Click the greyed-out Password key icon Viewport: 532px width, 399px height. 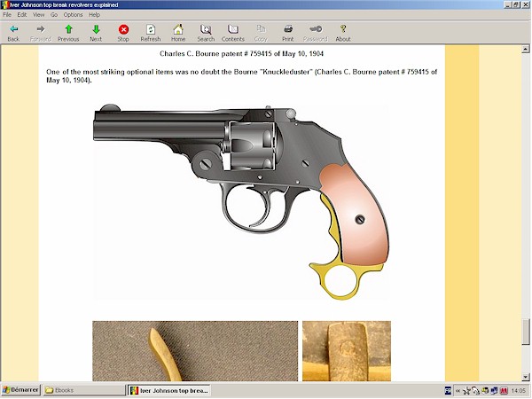[x=316, y=29]
